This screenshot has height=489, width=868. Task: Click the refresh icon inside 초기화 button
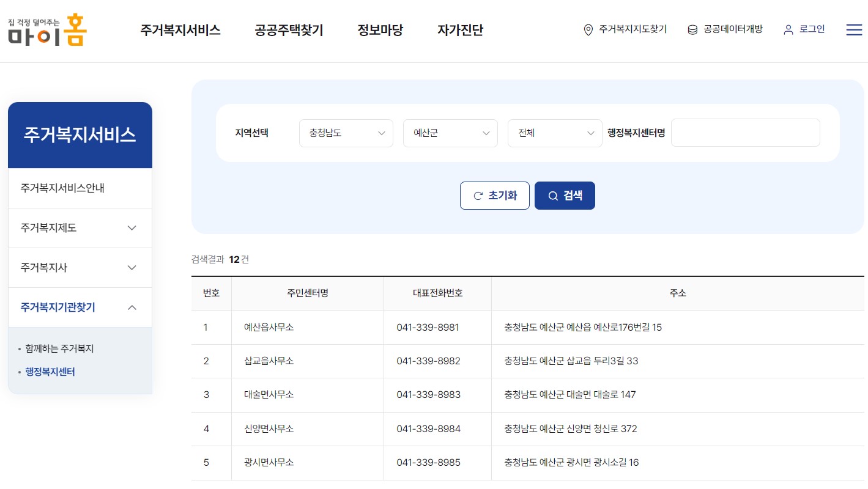tap(480, 196)
